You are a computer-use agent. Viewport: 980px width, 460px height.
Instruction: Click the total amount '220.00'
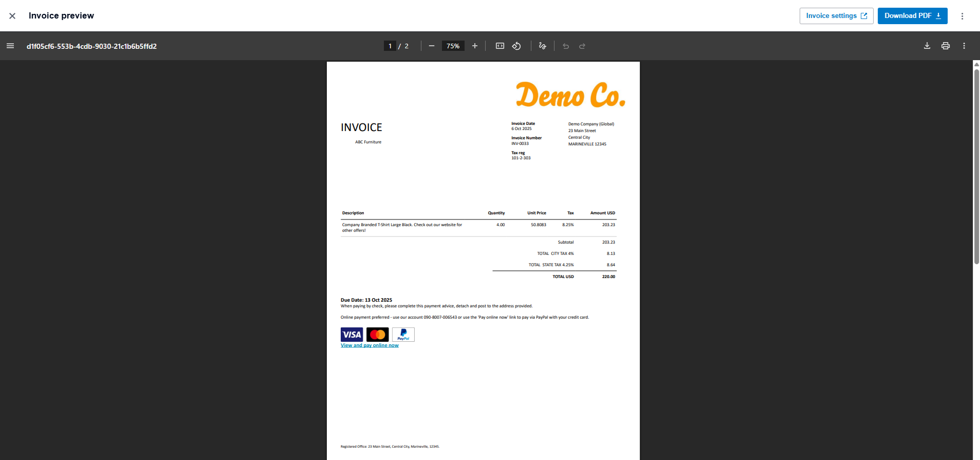pyautogui.click(x=608, y=277)
